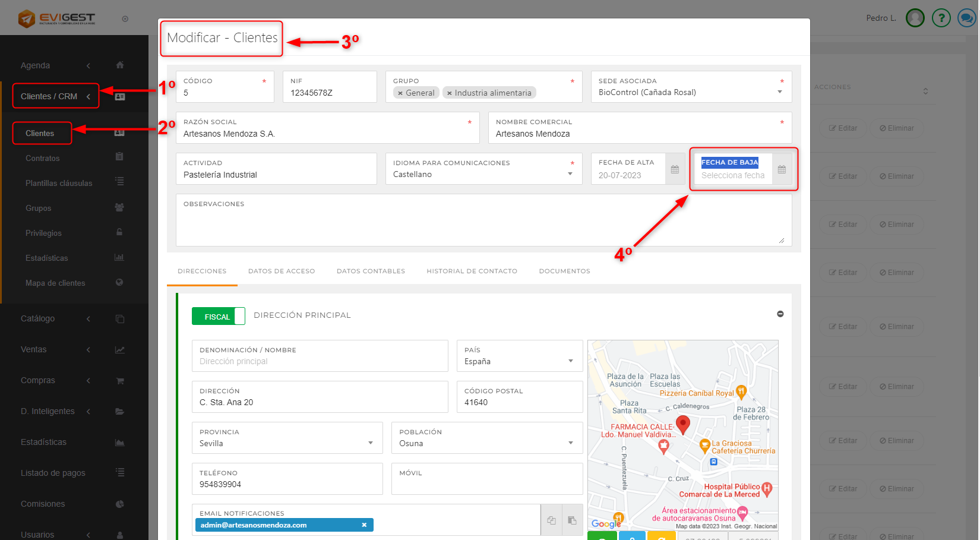Remove the Industria alimentaria group tag
This screenshot has width=980, height=540.
[450, 93]
